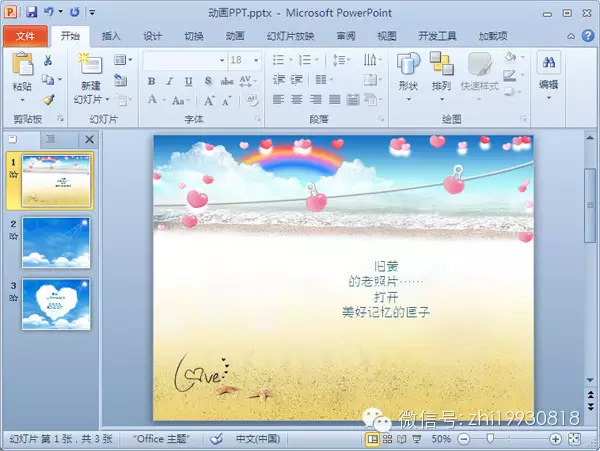Screen dimensions: 600x451
Task: Switch to the 动画 Animations tab
Action: (x=235, y=36)
